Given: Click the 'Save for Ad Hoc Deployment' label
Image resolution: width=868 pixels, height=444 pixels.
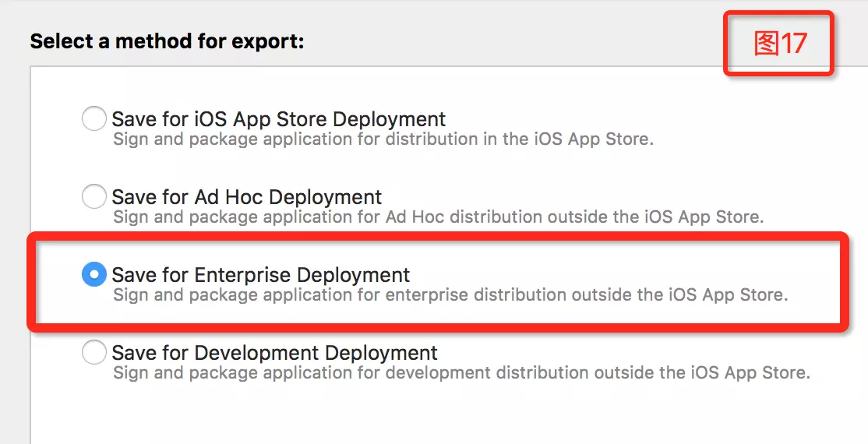Looking at the screenshot, I should [x=246, y=196].
